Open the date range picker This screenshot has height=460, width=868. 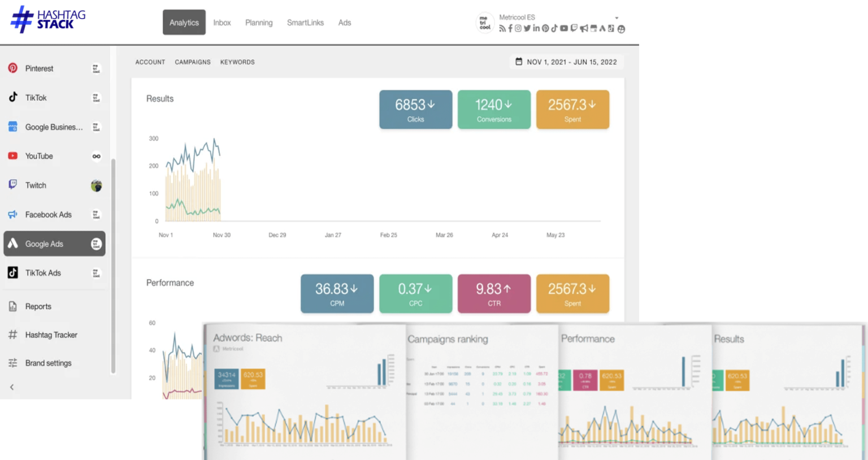[x=566, y=62]
